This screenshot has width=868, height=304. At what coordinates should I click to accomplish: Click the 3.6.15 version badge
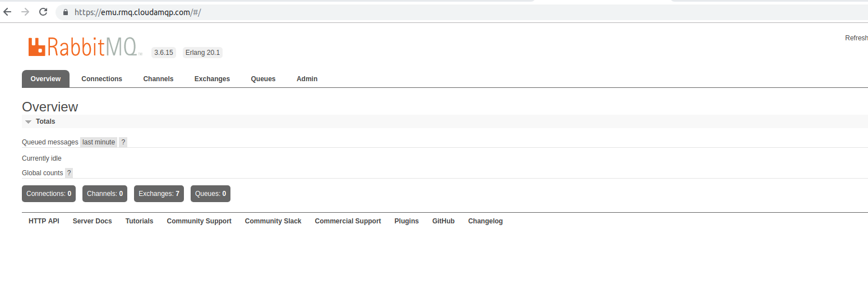164,53
